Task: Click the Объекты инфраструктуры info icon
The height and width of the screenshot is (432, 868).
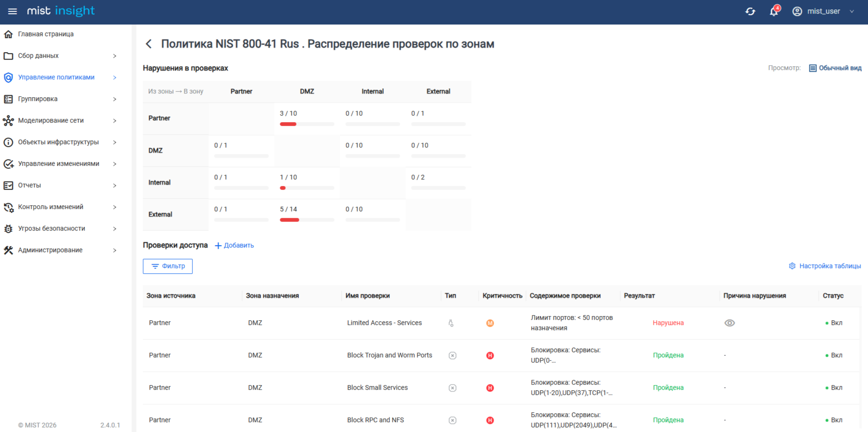Action: 8,142
